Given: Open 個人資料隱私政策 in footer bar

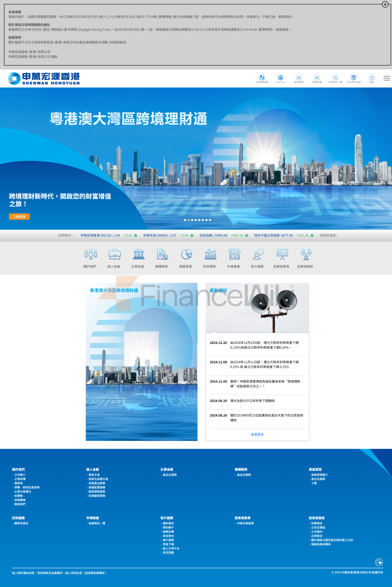Looking at the screenshot, I should tap(23, 573).
